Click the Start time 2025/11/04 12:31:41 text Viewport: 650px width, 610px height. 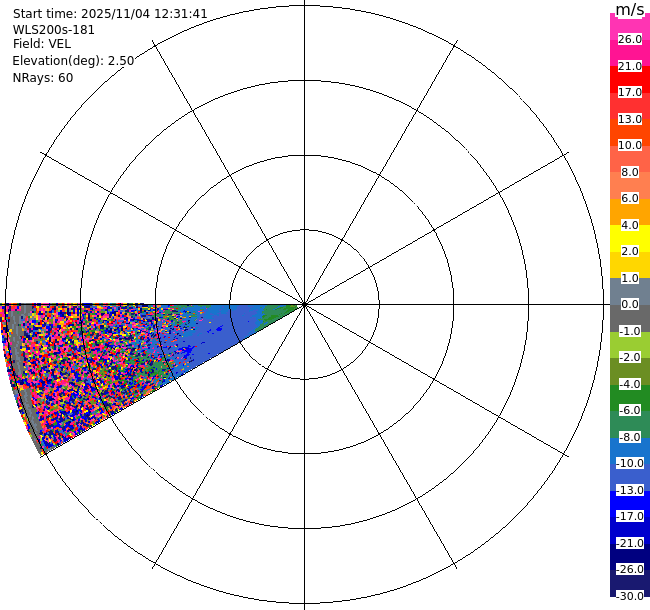[x=110, y=14]
